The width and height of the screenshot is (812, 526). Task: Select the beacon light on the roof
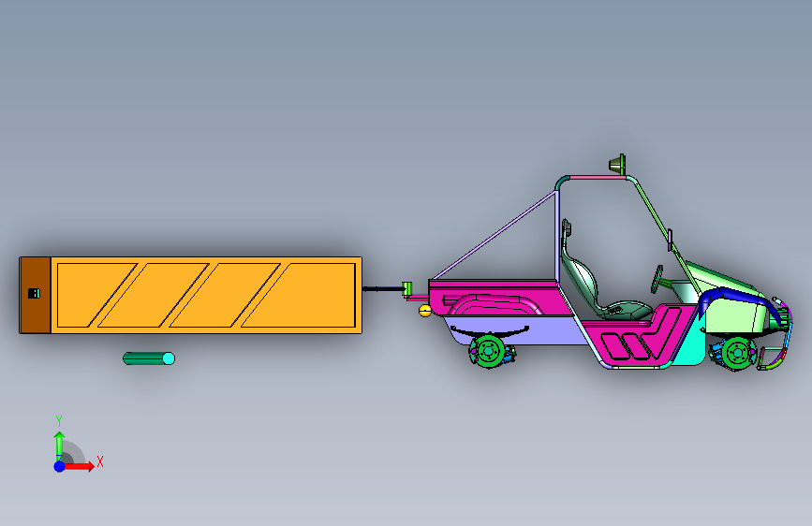[x=617, y=165]
